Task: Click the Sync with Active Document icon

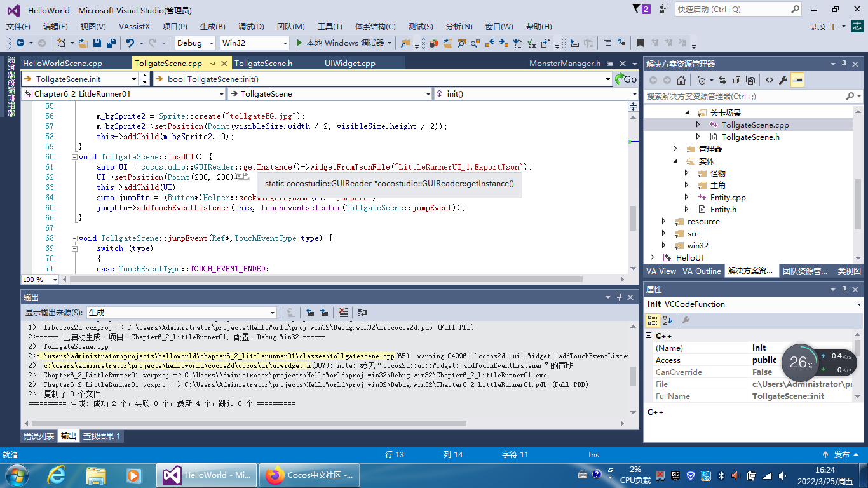Action: pos(722,81)
